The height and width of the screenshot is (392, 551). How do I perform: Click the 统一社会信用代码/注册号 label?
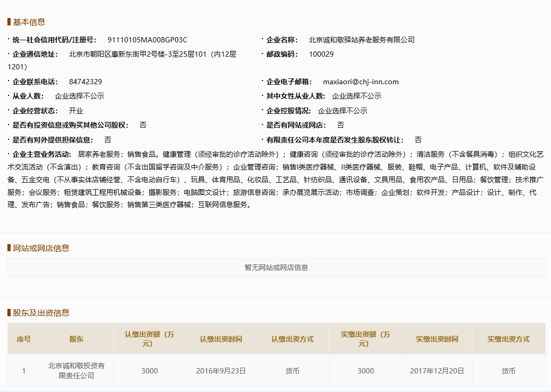coord(55,40)
